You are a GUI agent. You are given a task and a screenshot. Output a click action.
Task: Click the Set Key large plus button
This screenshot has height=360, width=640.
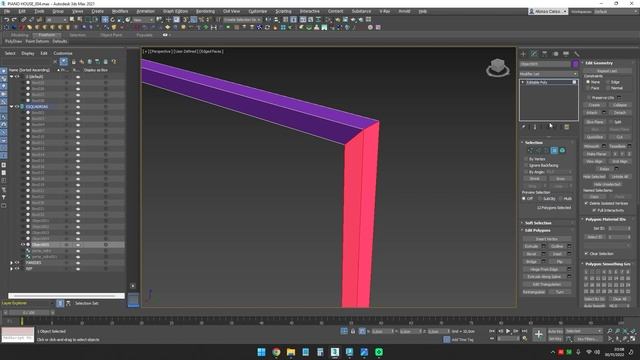pos(538,335)
